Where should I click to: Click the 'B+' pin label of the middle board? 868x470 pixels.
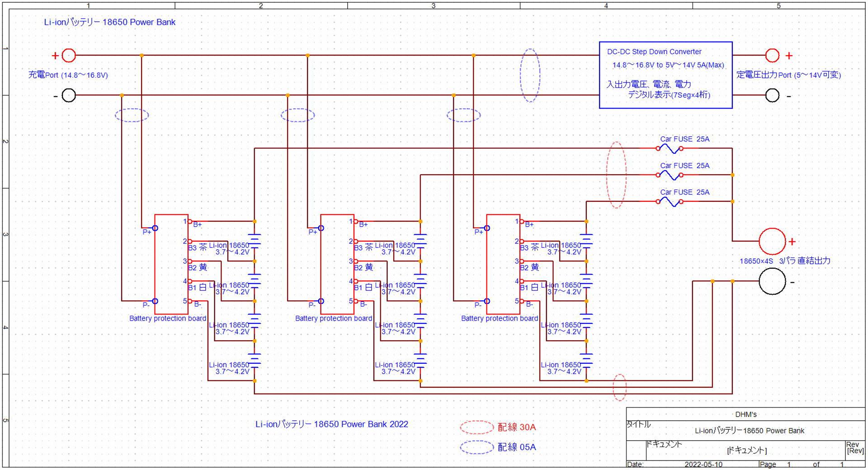coord(363,224)
